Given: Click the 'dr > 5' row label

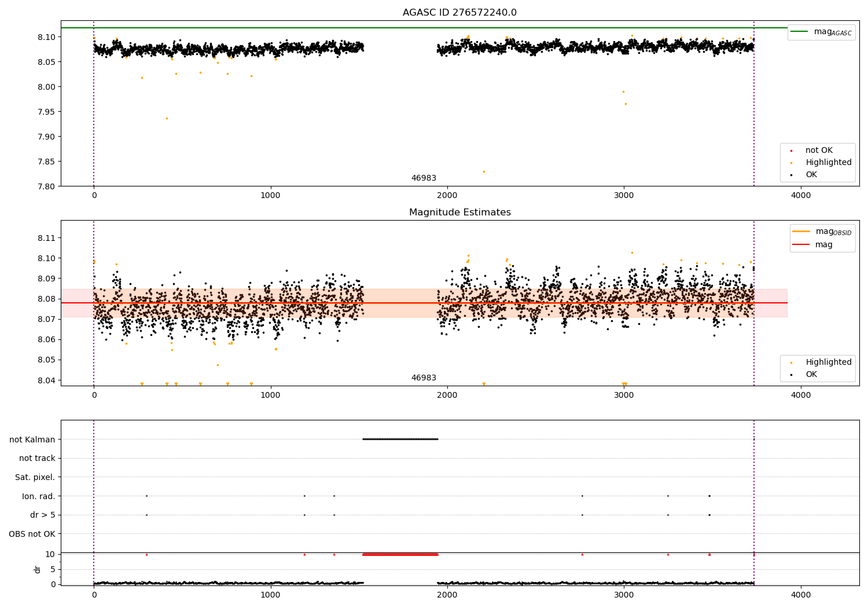Looking at the screenshot, I should [43, 515].
